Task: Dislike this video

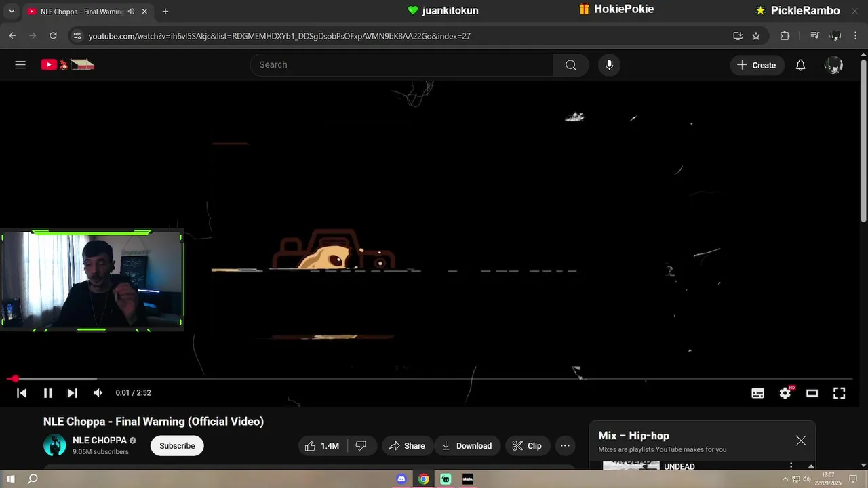Action: coord(361,446)
